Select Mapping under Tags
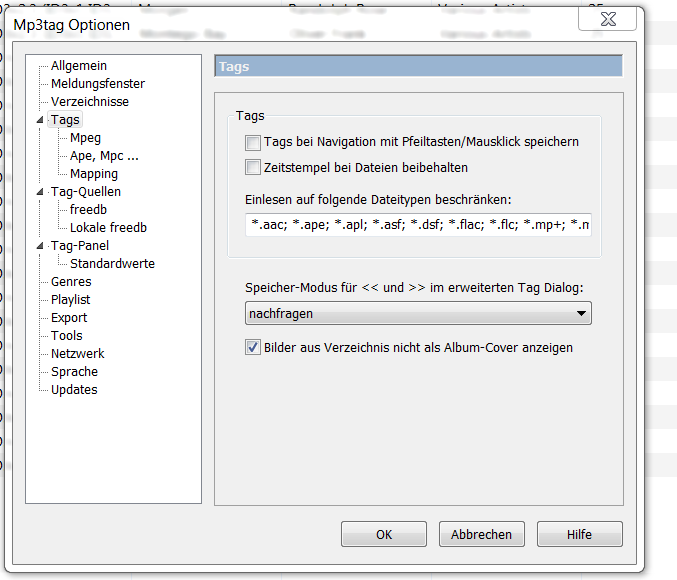 point(94,174)
